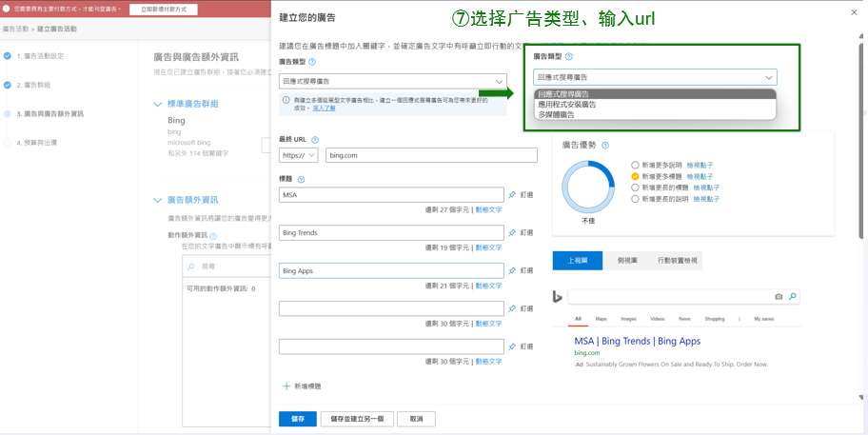The width and height of the screenshot is (868, 435).
Task: Close the ad creation panel with X
Action: tap(854, 12)
